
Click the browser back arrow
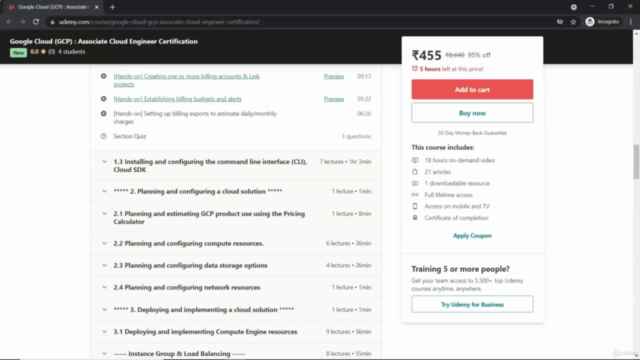point(9,22)
